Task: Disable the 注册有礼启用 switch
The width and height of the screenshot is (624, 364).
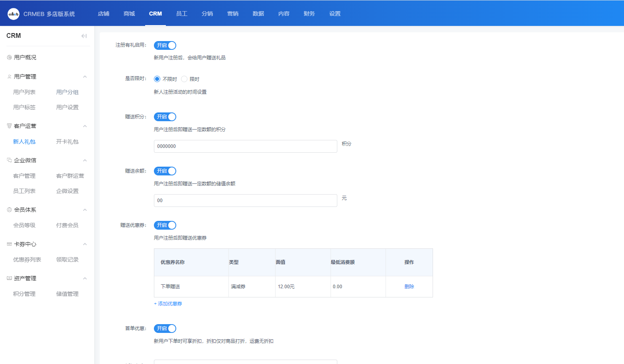Action: coord(165,45)
